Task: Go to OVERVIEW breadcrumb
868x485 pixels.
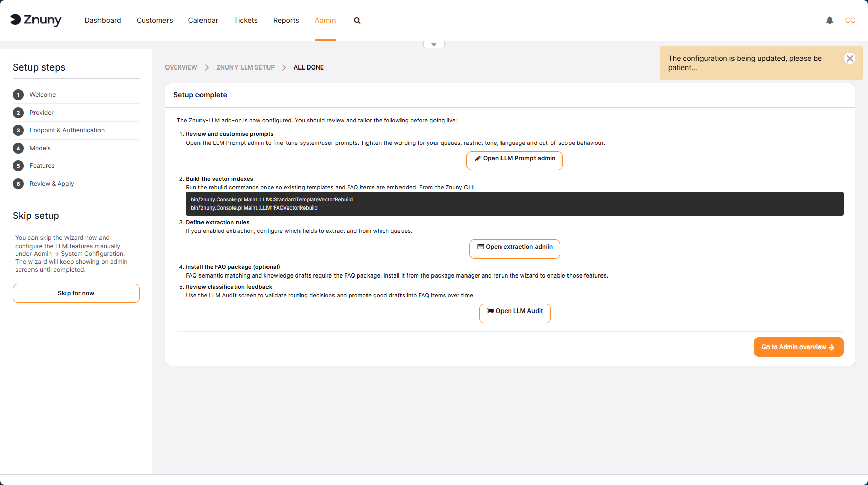Action: (x=181, y=67)
